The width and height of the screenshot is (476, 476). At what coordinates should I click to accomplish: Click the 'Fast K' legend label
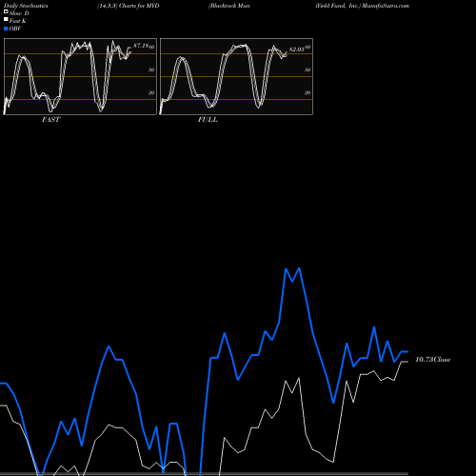[18, 21]
